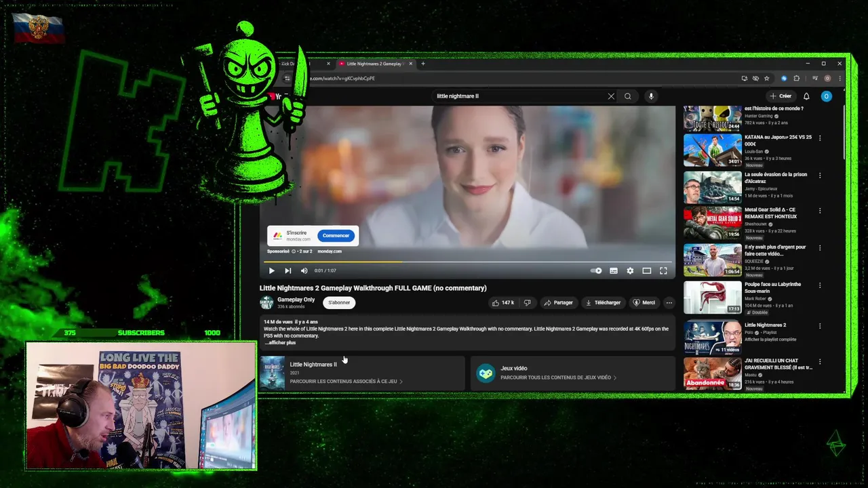
Task: Enter full screen mode
Action: [x=663, y=270]
